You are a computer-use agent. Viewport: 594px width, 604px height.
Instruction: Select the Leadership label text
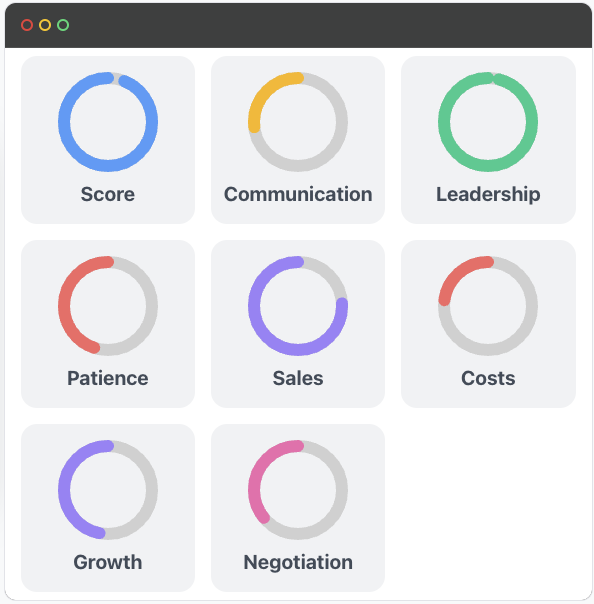(488, 194)
